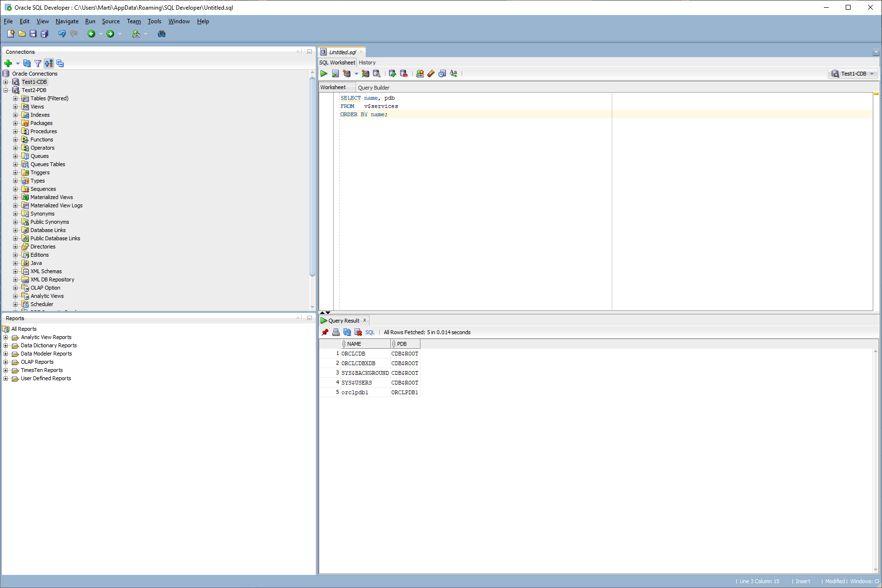882x588 pixels.
Task: Click the Run Script icon in worksheet toolbar
Action: [335, 74]
